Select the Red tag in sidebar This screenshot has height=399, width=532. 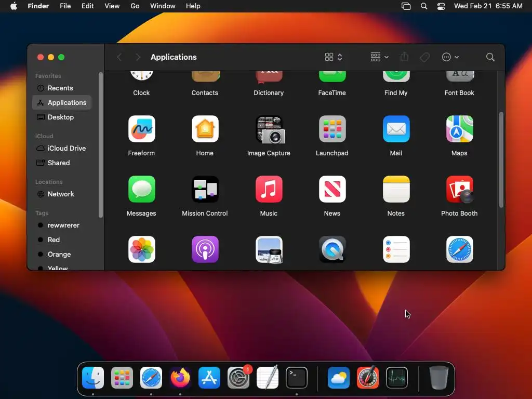[x=62, y=240]
